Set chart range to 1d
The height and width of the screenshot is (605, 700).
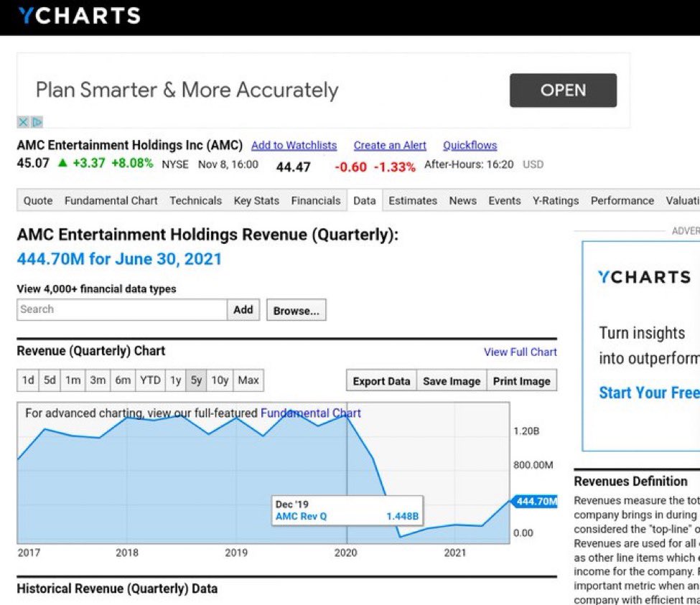pos(28,380)
